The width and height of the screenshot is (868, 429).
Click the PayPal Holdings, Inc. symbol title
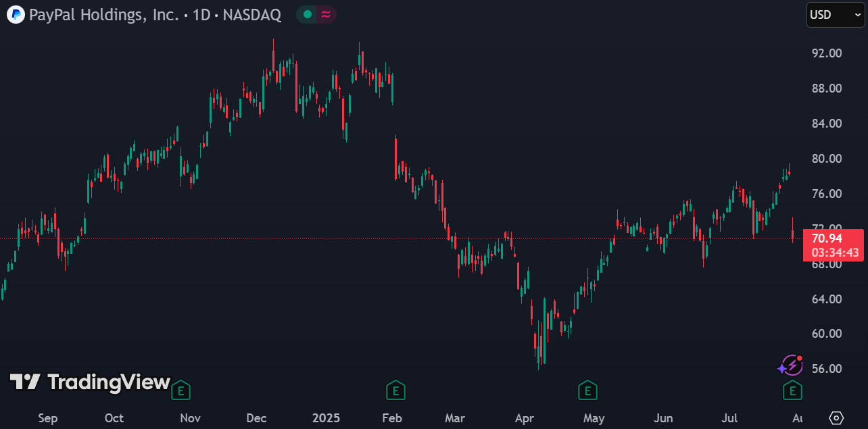click(103, 15)
